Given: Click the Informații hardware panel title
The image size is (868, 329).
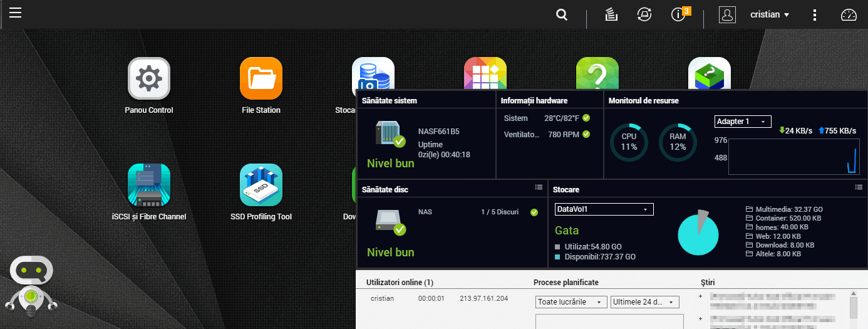Looking at the screenshot, I should coord(534,100).
